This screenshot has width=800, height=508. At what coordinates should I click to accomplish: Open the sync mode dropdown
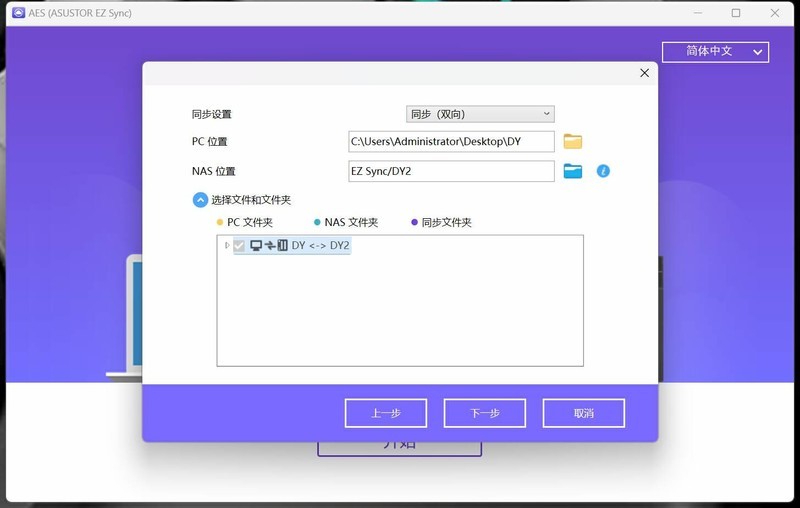[480, 114]
